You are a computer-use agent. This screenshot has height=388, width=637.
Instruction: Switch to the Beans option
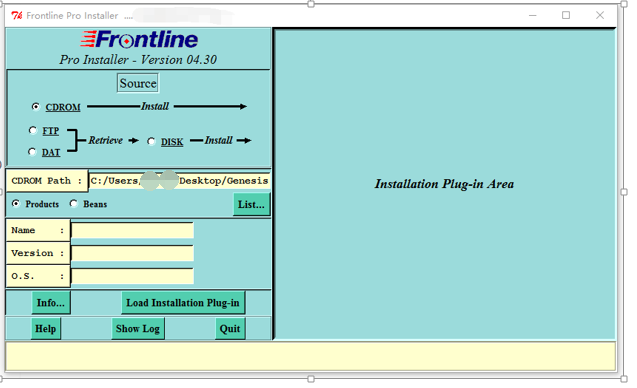coord(74,203)
